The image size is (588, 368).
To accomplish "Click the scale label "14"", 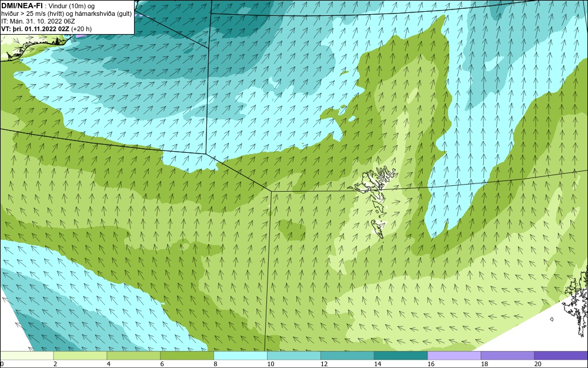I will pos(377,364).
